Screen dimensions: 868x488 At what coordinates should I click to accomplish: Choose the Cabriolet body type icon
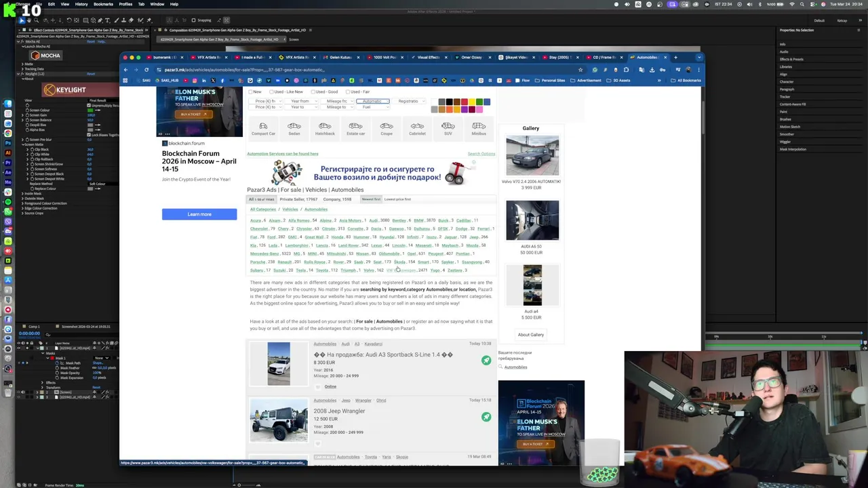tap(417, 127)
